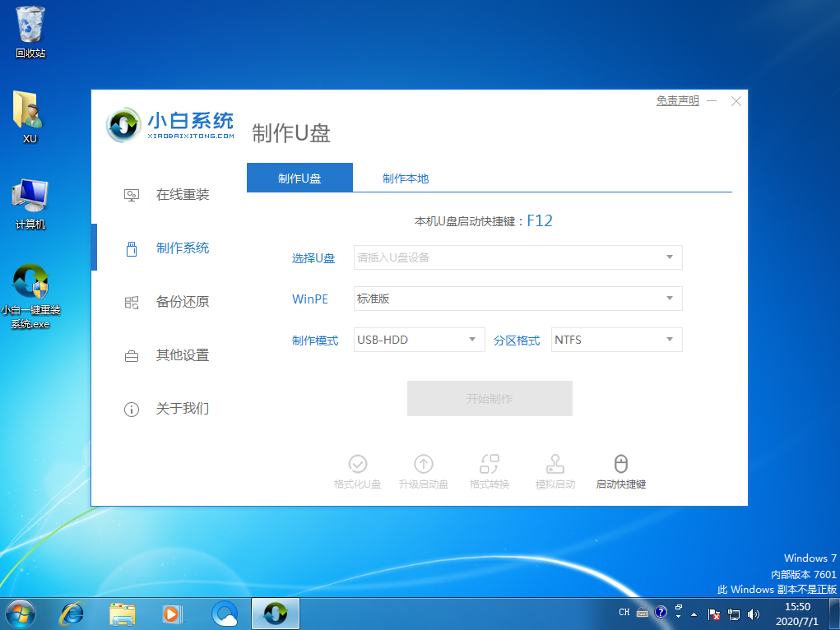This screenshot has width=840, height=630.
Task: Click Internet Explorer in the taskbar
Action: [72, 613]
